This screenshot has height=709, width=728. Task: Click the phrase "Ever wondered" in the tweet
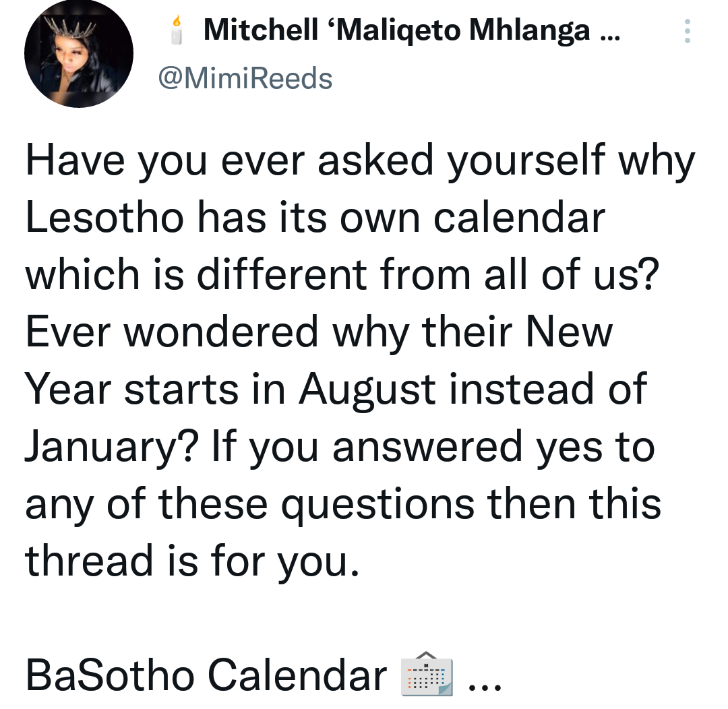[172, 332]
